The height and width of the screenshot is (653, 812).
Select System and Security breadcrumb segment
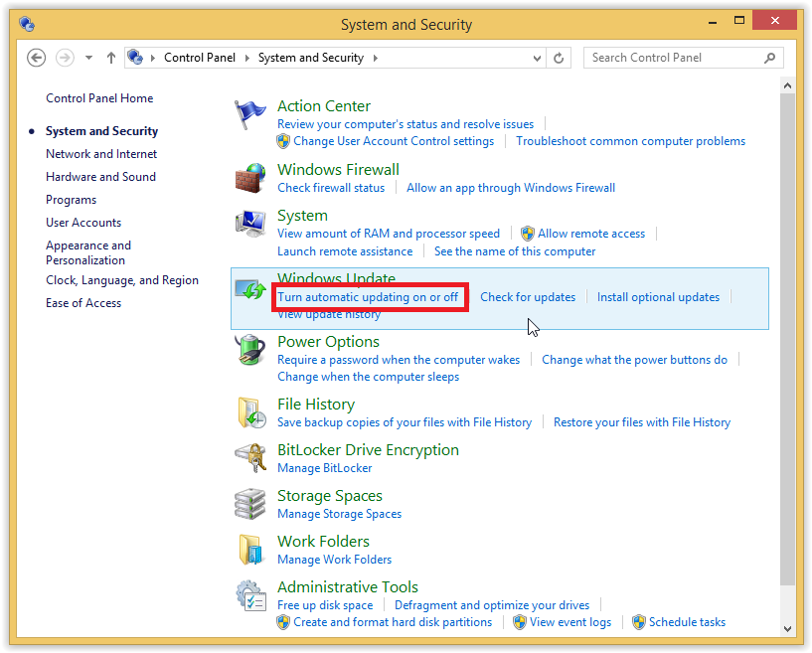point(311,58)
